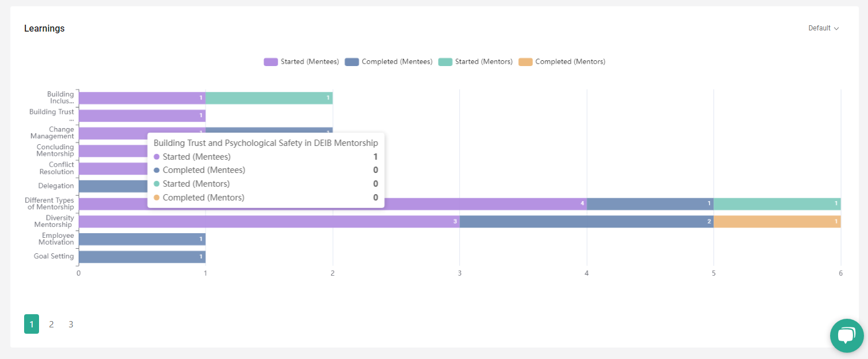
Task: Expand the truncated "Building Inclus..." label
Action: coord(59,97)
